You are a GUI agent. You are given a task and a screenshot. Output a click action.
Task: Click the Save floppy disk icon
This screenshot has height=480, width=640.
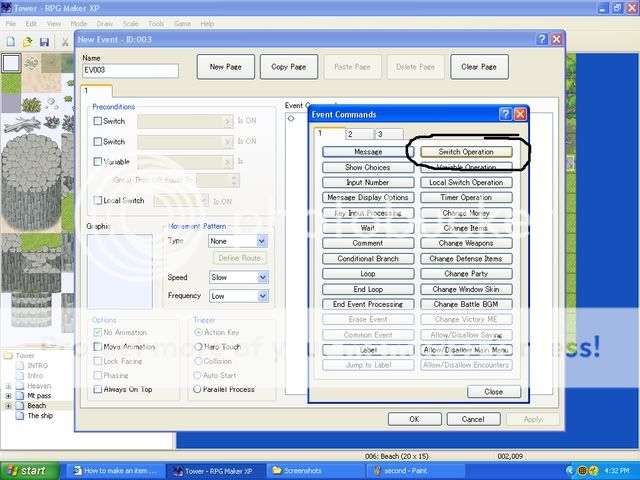coord(44,42)
